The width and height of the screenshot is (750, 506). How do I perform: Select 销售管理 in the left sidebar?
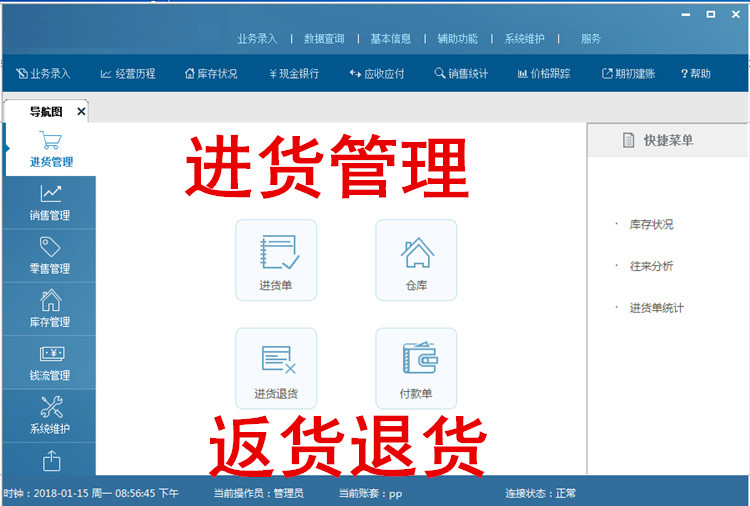tap(50, 203)
